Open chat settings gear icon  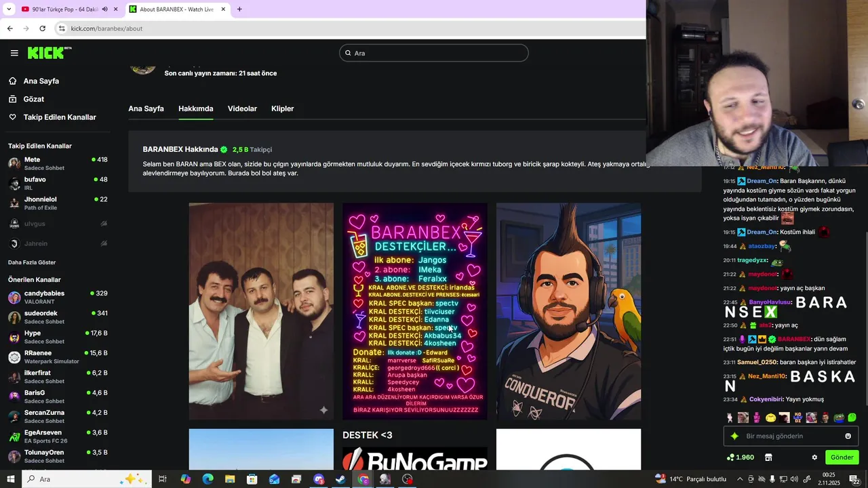(x=814, y=457)
